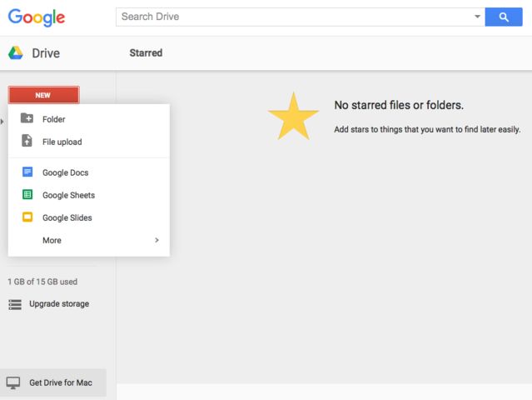Open the More menu entry
The height and width of the screenshot is (400, 532).
click(x=88, y=240)
